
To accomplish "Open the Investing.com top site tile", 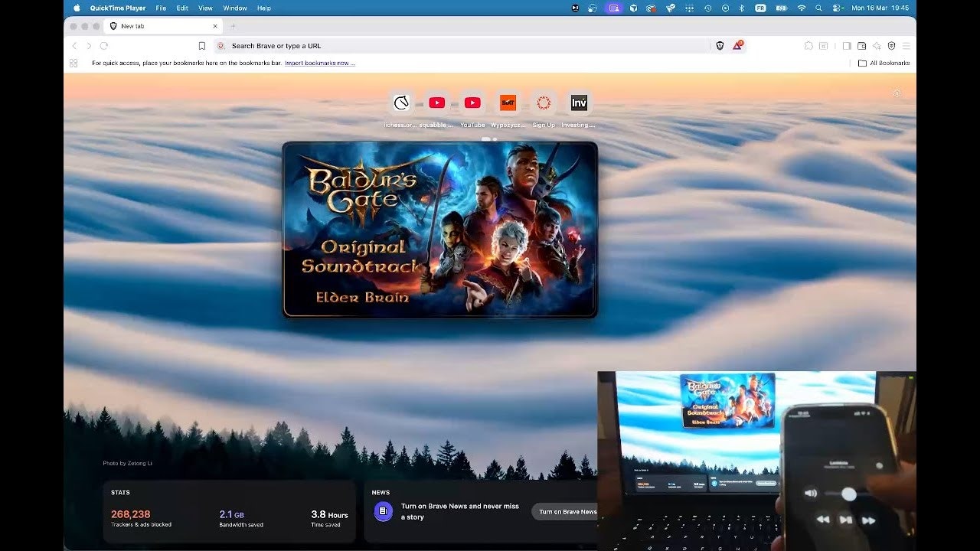I will click(x=579, y=103).
